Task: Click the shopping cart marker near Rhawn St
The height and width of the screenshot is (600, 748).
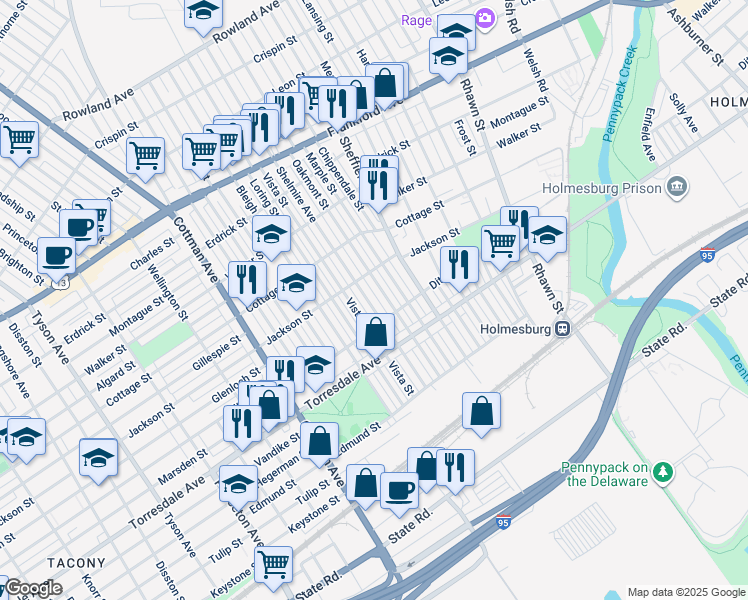Action: click(x=500, y=243)
